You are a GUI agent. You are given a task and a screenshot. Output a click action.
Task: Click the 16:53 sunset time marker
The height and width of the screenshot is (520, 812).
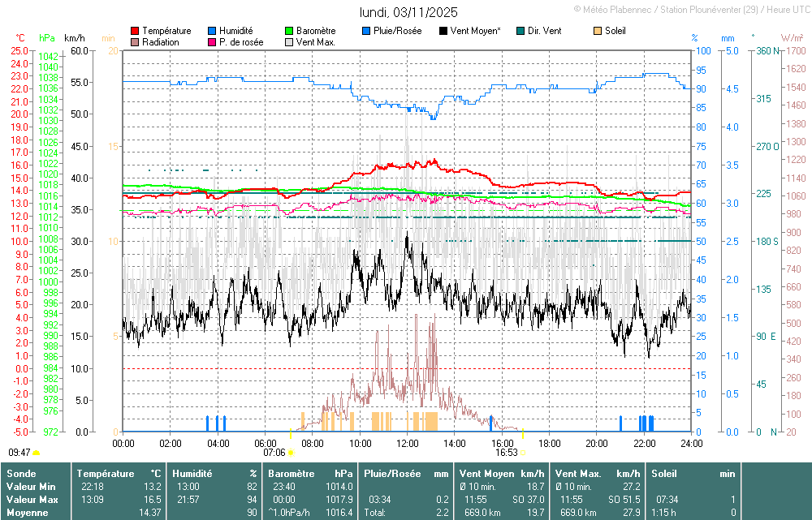(x=506, y=452)
